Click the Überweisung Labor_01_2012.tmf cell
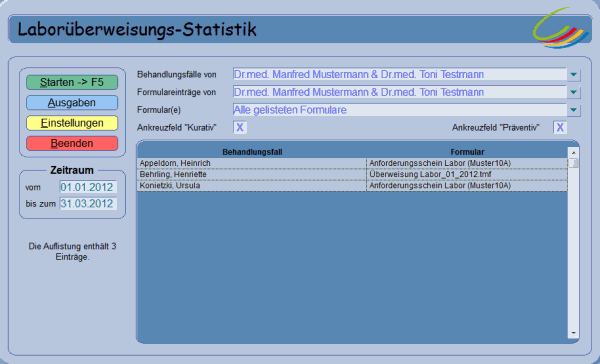Viewport: 600px width, 364px height. point(467,175)
